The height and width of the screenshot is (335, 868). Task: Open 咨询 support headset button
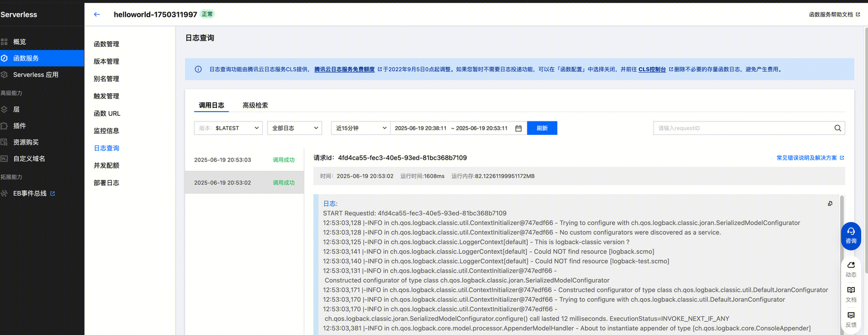(x=851, y=235)
